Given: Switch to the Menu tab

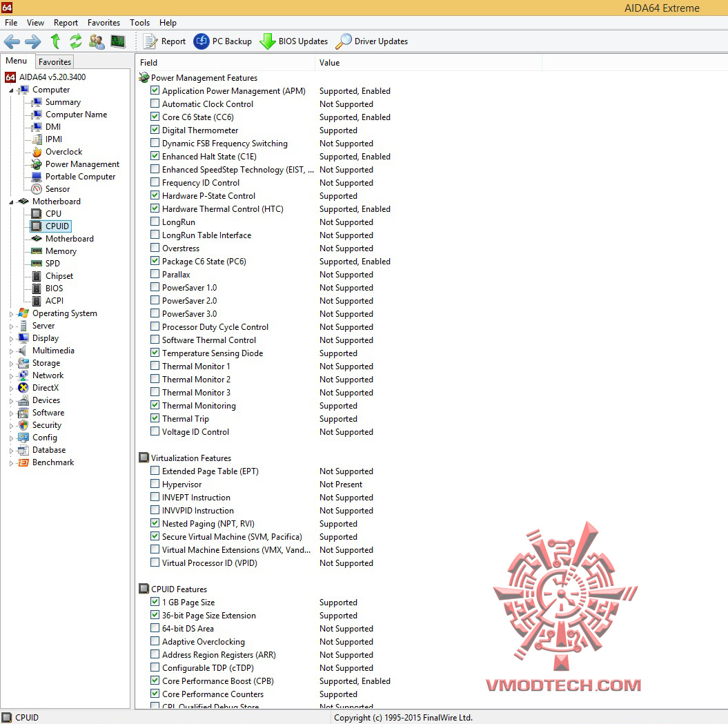Looking at the screenshot, I should click(17, 61).
